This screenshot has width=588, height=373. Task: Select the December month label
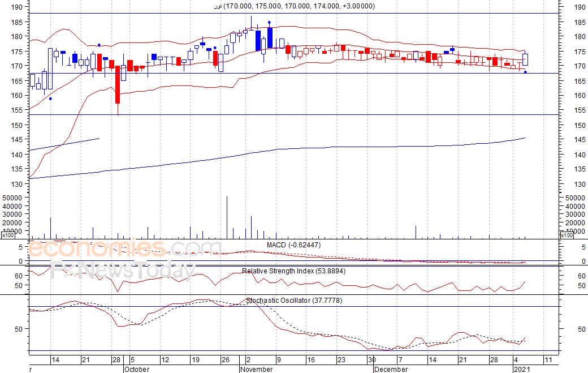pyautogui.click(x=391, y=369)
